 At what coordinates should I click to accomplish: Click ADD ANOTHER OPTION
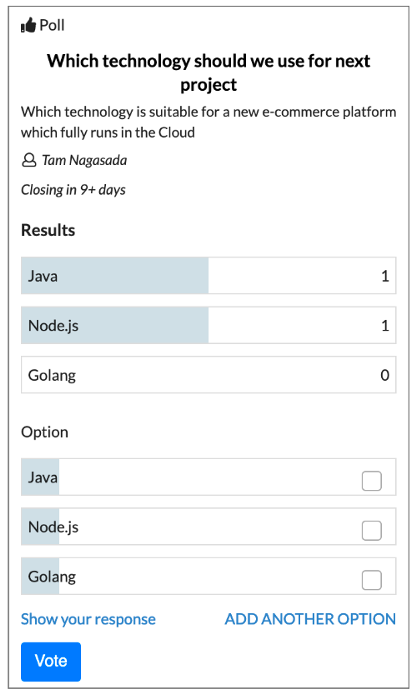310,619
